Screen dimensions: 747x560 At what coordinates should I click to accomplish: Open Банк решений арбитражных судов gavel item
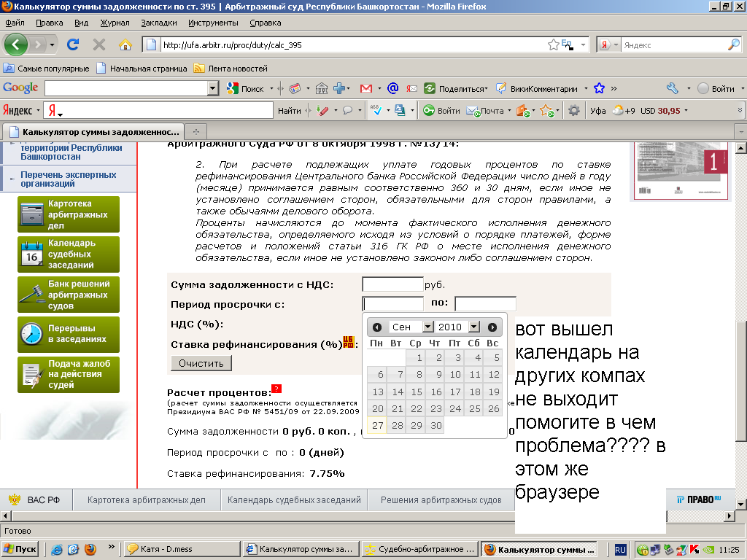pos(68,295)
